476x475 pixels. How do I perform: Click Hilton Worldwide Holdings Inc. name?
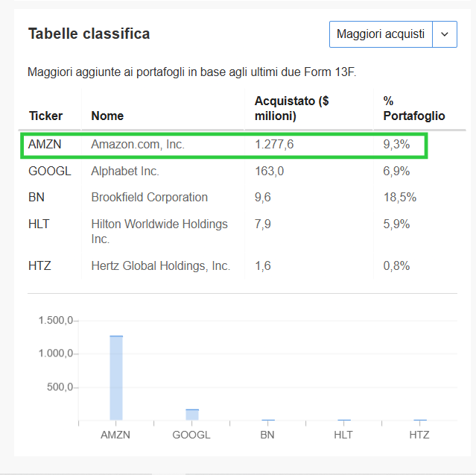pos(159,232)
